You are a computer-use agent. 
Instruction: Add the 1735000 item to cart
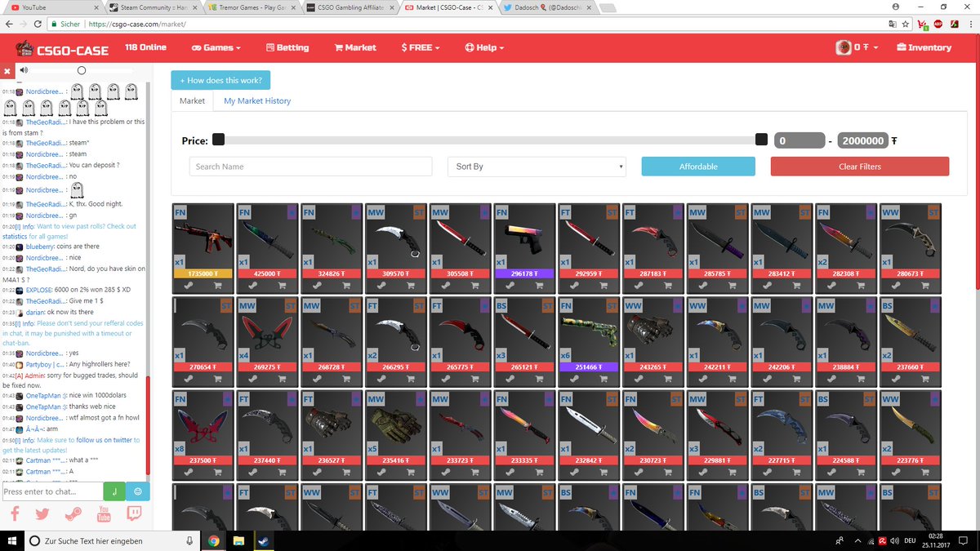pos(219,286)
